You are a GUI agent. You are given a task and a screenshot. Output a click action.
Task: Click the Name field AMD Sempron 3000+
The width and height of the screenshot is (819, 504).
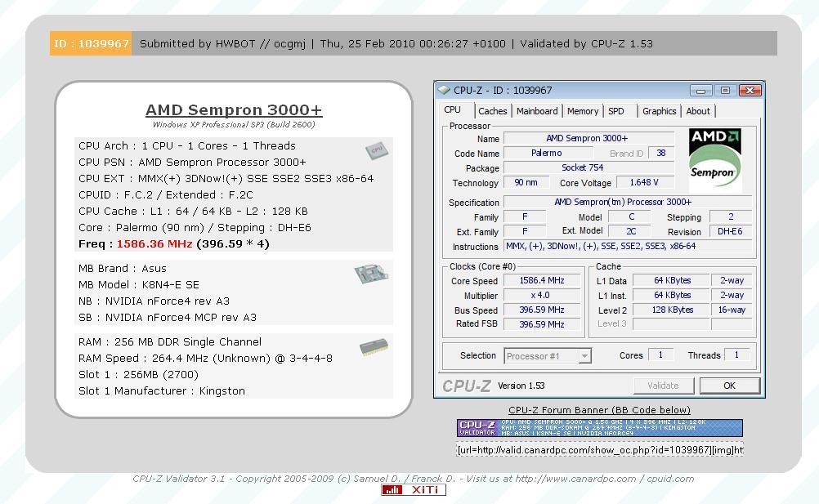(x=589, y=138)
